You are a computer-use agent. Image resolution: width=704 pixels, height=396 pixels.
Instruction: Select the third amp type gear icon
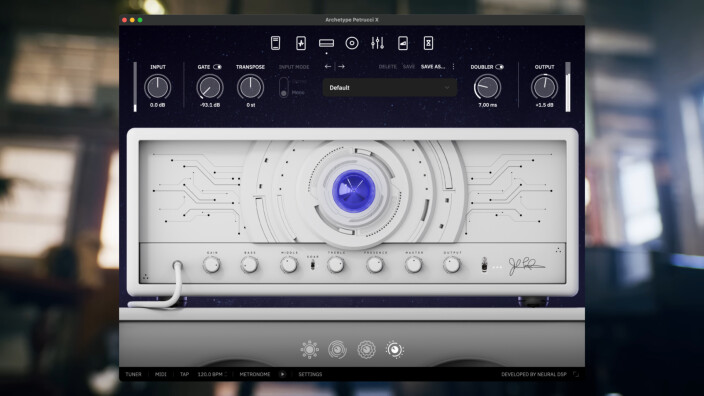(x=366, y=349)
